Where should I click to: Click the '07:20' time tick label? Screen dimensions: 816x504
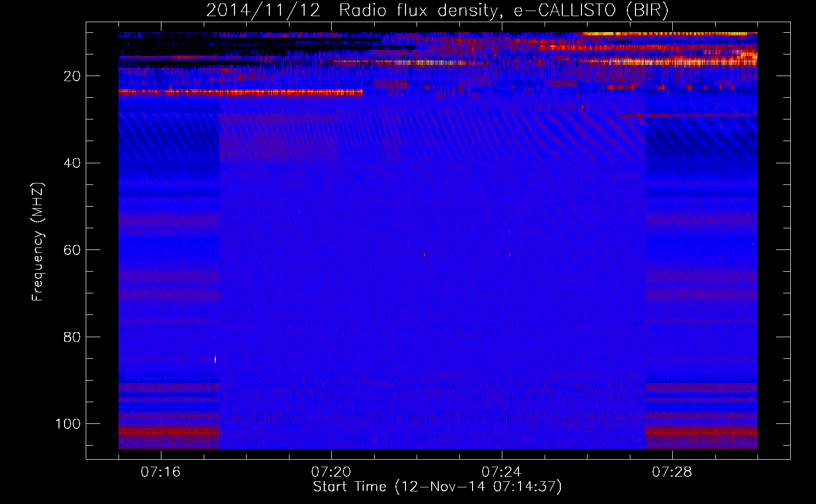(331, 472)
